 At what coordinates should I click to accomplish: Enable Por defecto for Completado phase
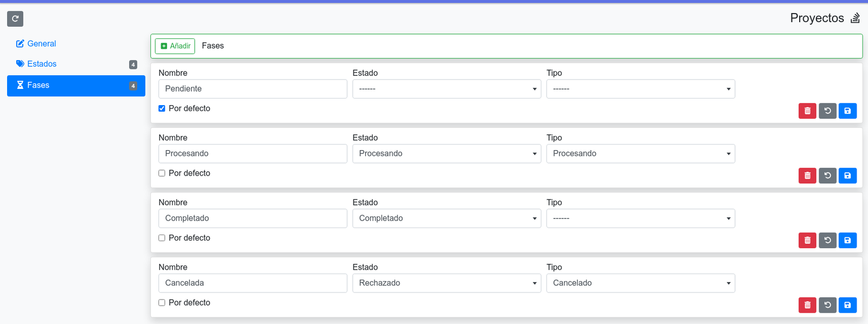[x=162, y=238]
